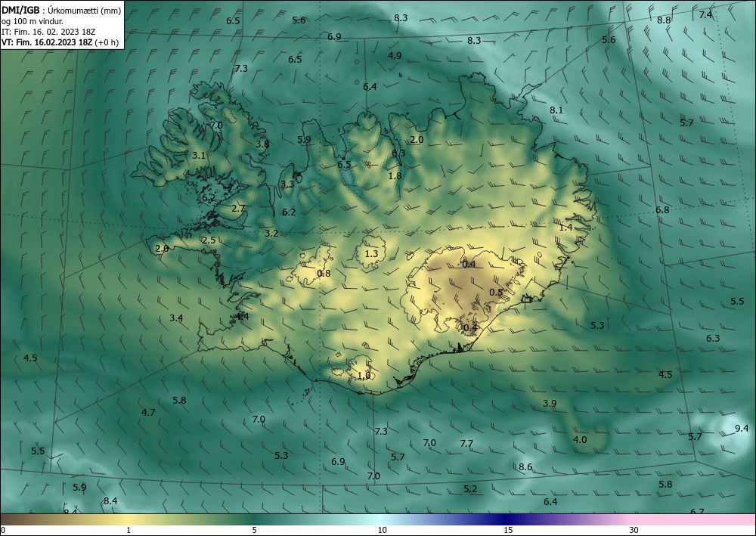Click the 3.8 value in the Westfjords
This screenshot has width=756, height=536.
pos(262,144)
